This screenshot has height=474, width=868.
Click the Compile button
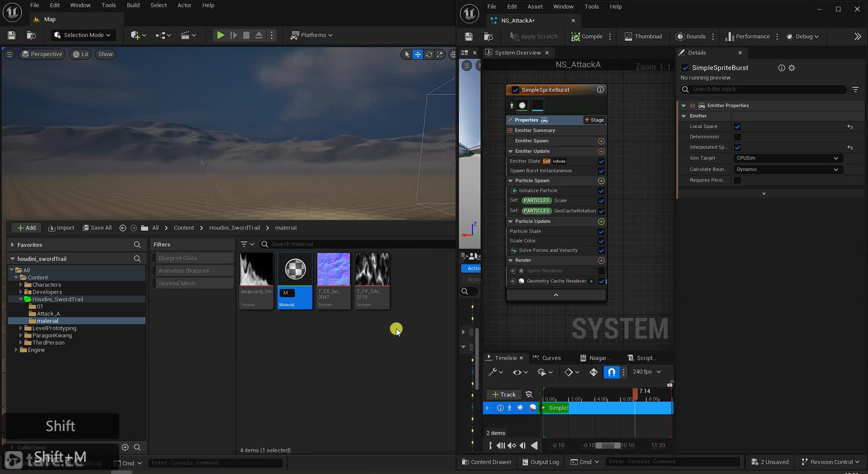pyautogui.click(x=587, y=36)
